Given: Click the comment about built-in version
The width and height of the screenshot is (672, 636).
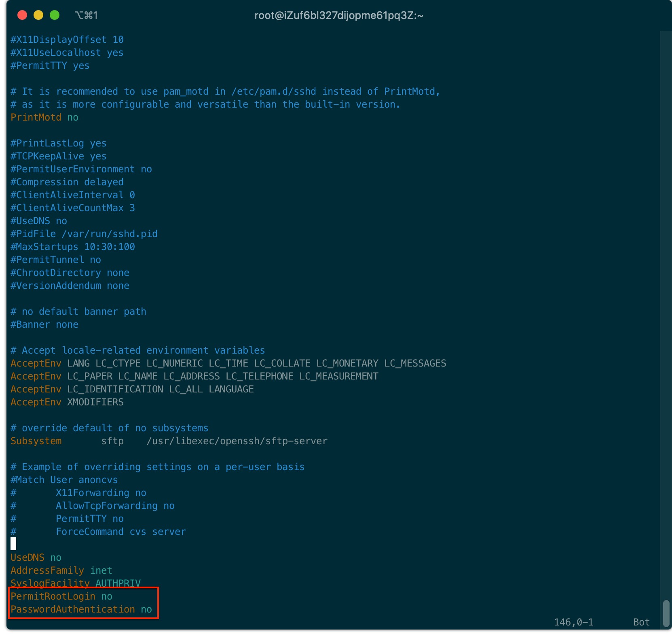Looking at the screenshot, I should [x=206, y=104].
